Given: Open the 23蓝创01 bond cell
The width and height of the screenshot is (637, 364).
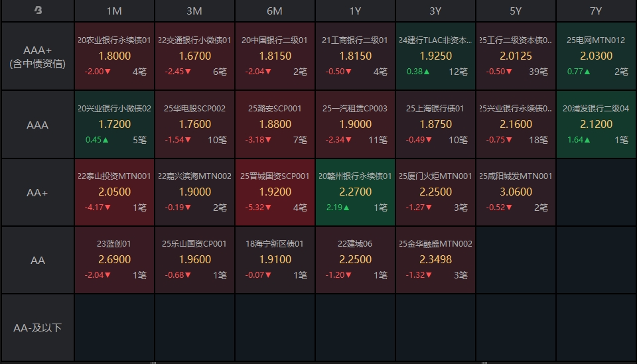Looking at the screenshot, I should pos(114,260).
